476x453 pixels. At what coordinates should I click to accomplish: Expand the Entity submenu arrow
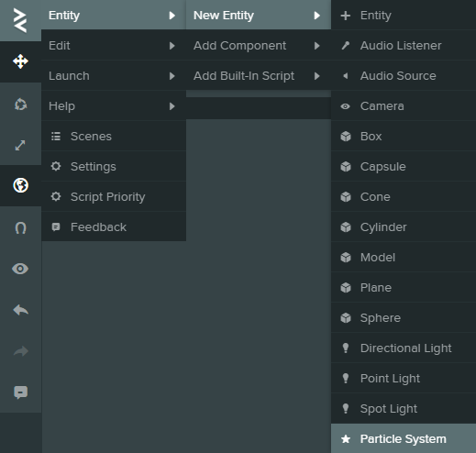click(x=172, y=16)
